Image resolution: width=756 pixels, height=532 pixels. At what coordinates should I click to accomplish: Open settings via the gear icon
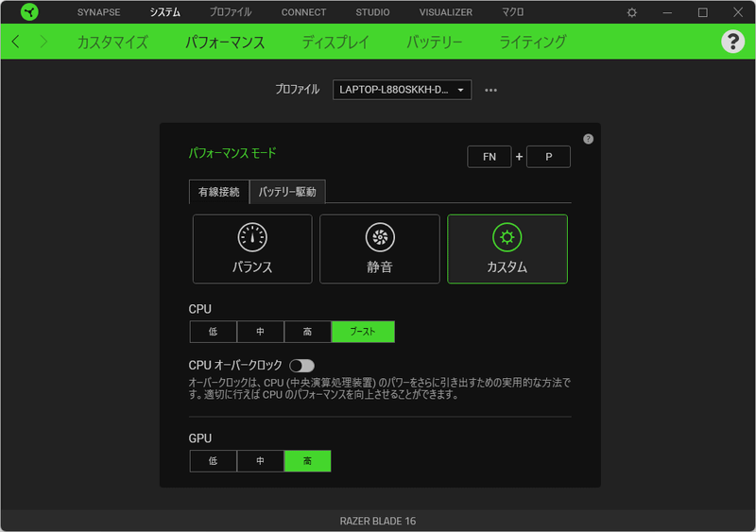(x=631, y=12)
